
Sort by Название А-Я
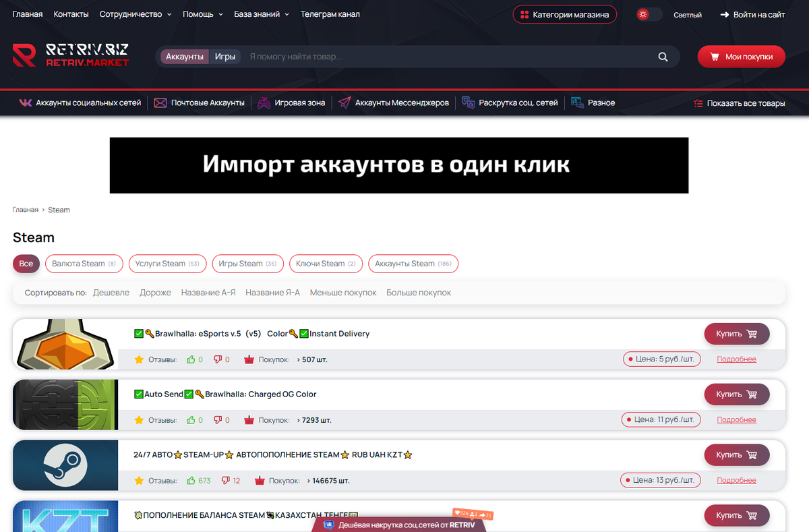(x=208, y=293)
